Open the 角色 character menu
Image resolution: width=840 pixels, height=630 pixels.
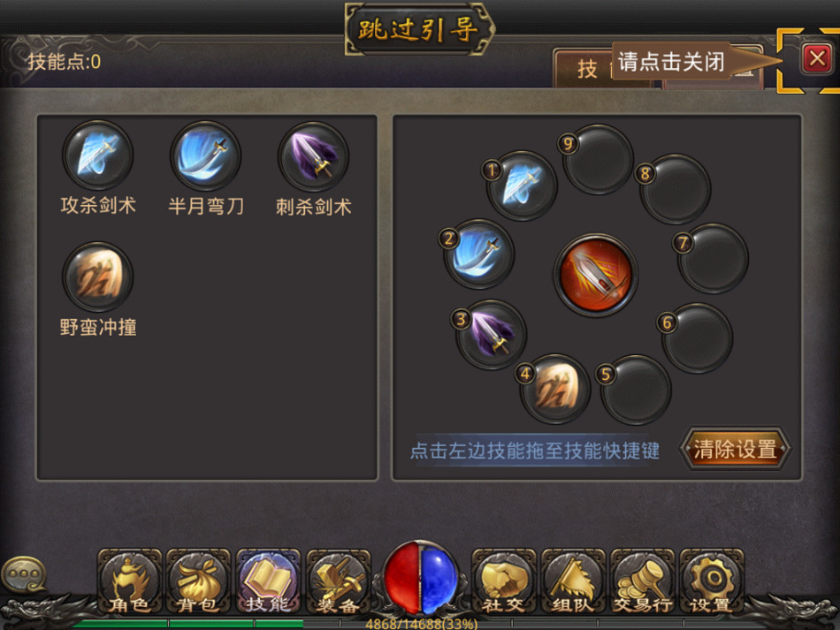click(129, 581)
